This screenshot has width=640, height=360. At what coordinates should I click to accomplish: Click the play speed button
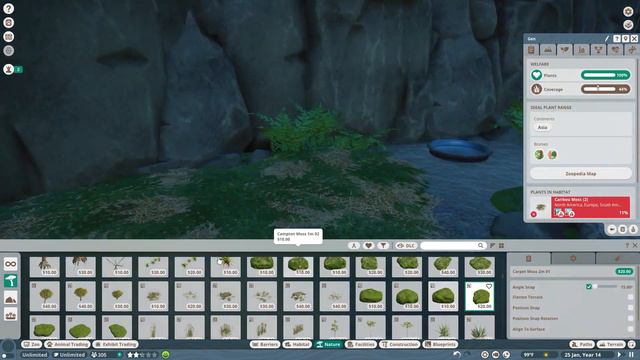[619, 354]
